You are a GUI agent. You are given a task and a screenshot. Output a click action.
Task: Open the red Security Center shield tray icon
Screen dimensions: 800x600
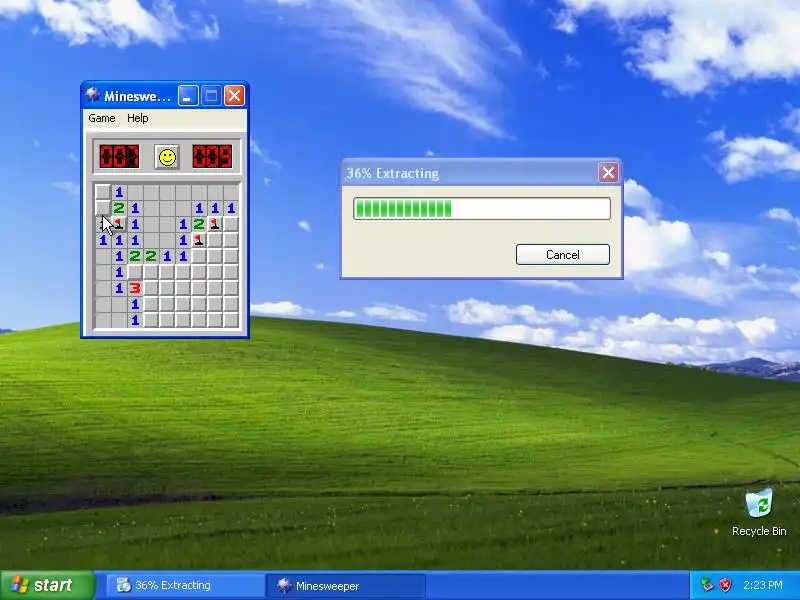click(x=725, y=585)
